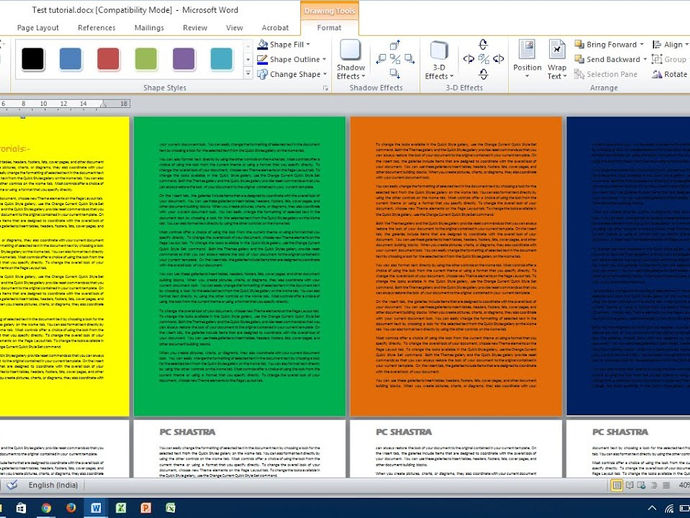Viewport: 690px width, 518px height.
Task: Nudge shadow down
Action: click(x=395, y=73)
